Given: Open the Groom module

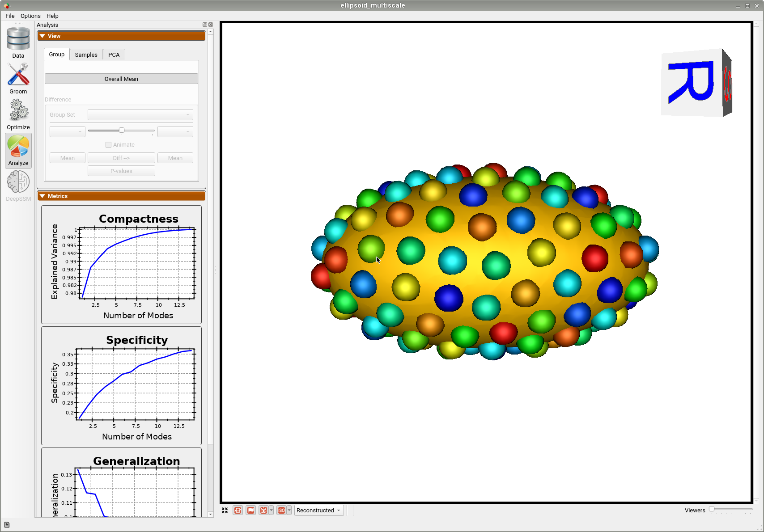Looking at the screenshot, I should (x=18, y=79).
